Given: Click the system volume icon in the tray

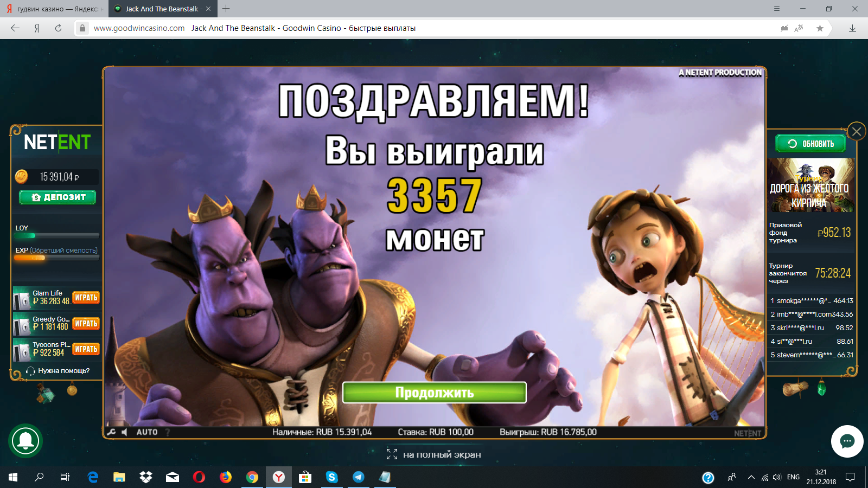Looking at the screenshot, I should (777, 477).
